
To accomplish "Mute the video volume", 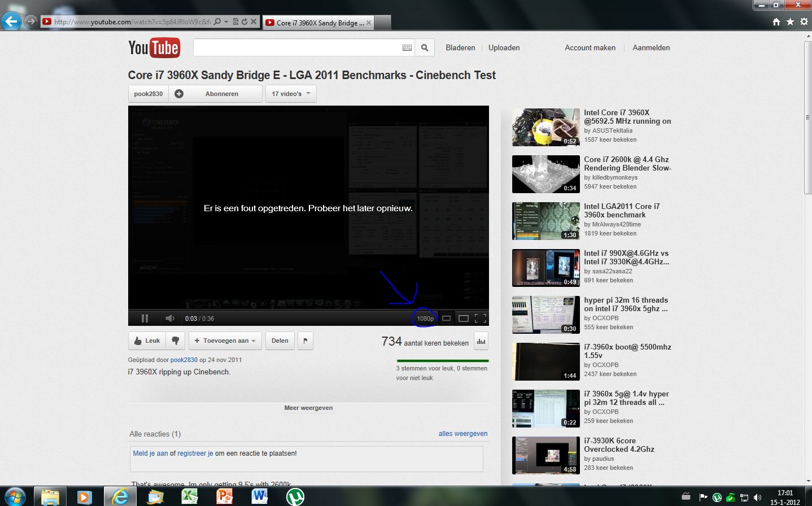I will 169,319.
